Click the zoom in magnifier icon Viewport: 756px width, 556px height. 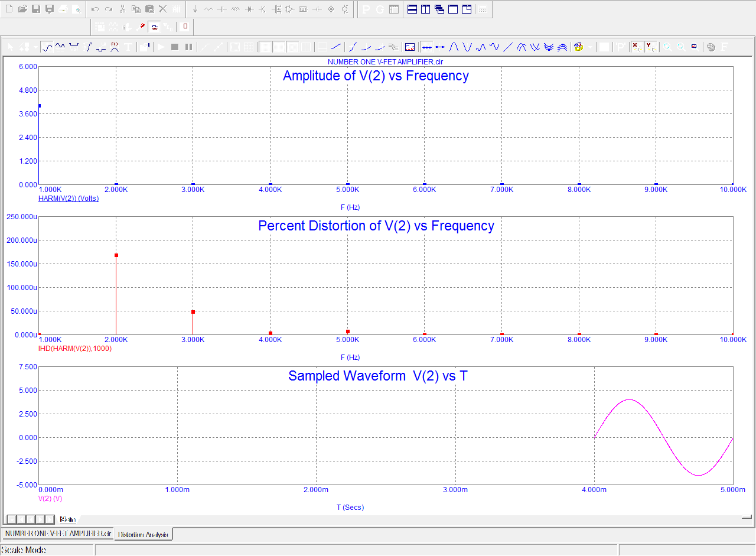[667, 47]
